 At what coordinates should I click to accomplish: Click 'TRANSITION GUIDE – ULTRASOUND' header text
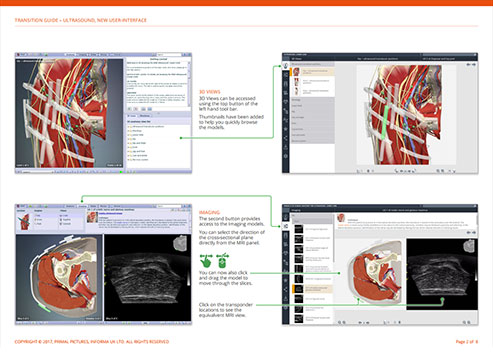click(55, 20)
